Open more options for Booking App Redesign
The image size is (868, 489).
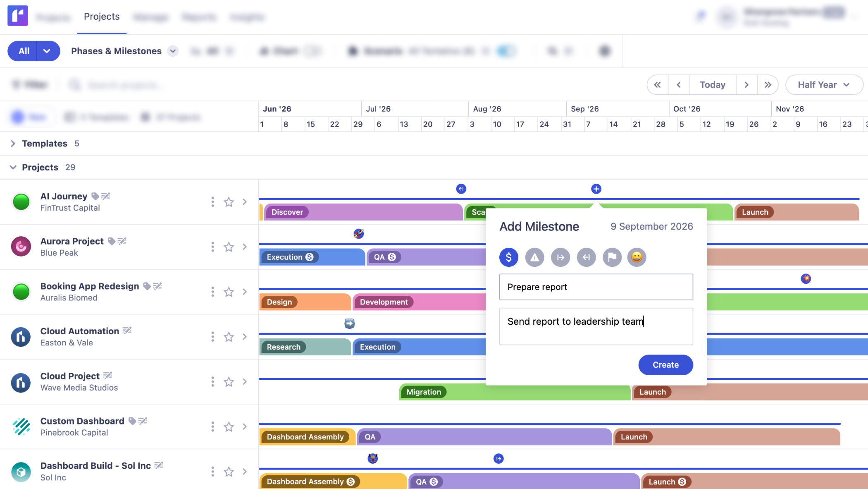212,292
